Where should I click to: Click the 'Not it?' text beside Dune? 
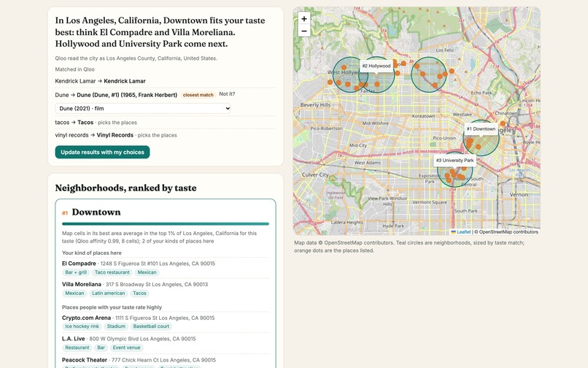pos(227,94)
